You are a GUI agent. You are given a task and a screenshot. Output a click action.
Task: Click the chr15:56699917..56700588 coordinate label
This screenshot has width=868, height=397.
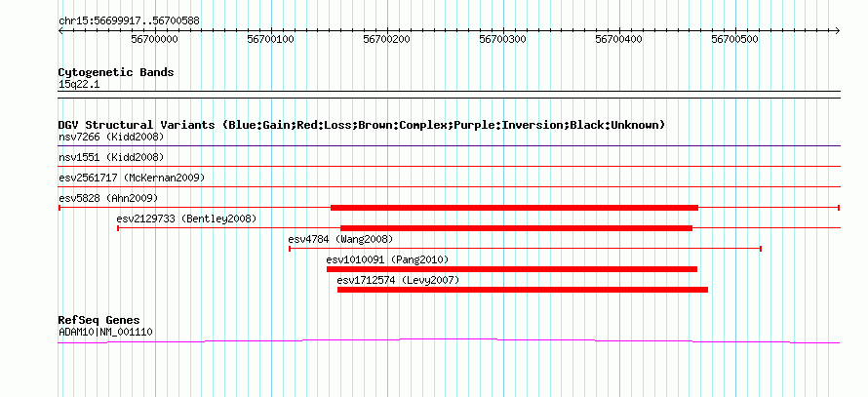129,21
